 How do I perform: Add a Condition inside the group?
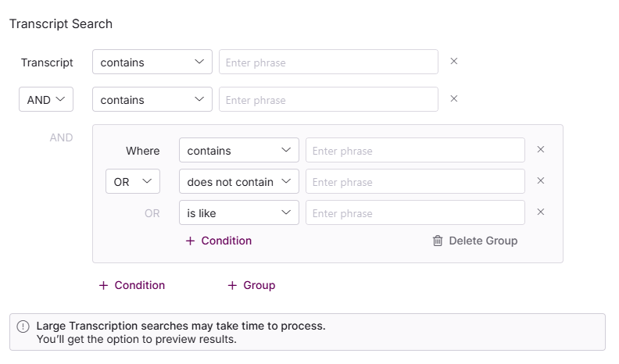pyautogui.click(x=219, y=241)
